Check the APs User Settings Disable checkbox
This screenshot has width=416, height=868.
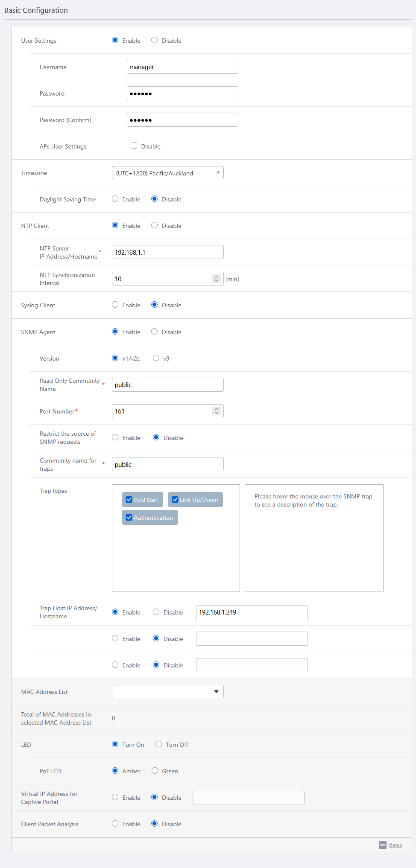coord(134,146)
